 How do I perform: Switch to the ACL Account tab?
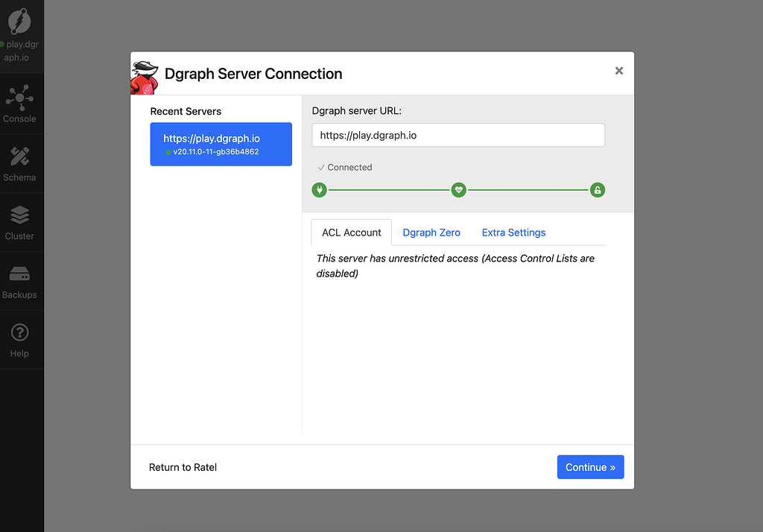point(351,232)
